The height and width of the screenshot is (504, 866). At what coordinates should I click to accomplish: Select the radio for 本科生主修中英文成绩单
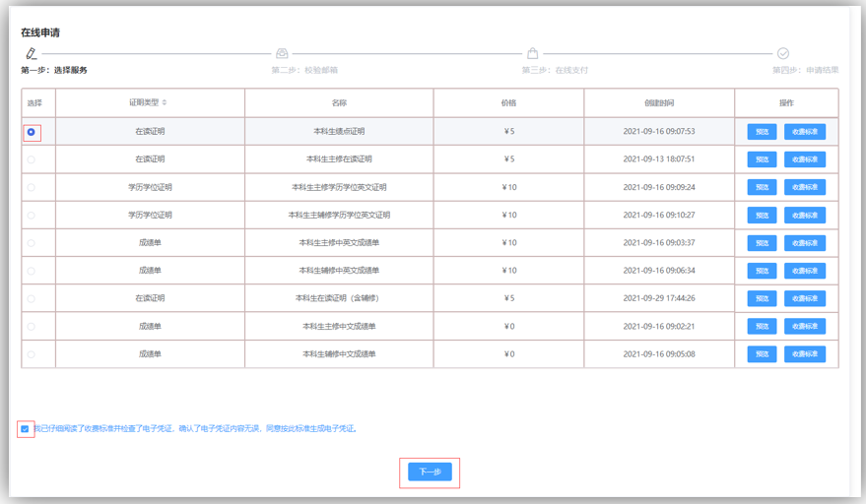[32, 243]
